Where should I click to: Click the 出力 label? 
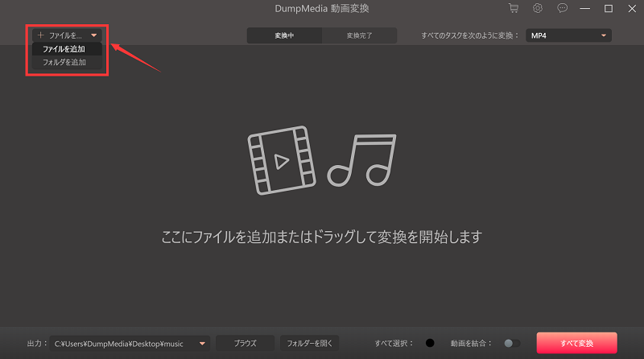37,344
